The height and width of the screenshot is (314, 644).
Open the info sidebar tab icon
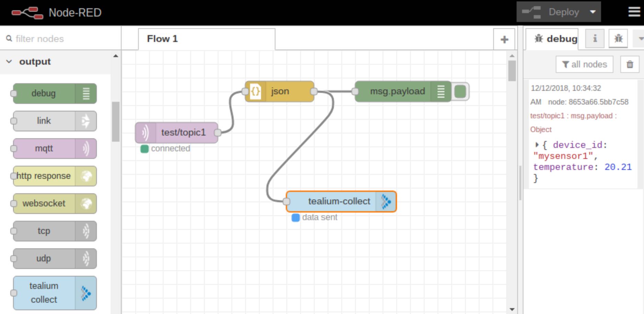[595, 38]
